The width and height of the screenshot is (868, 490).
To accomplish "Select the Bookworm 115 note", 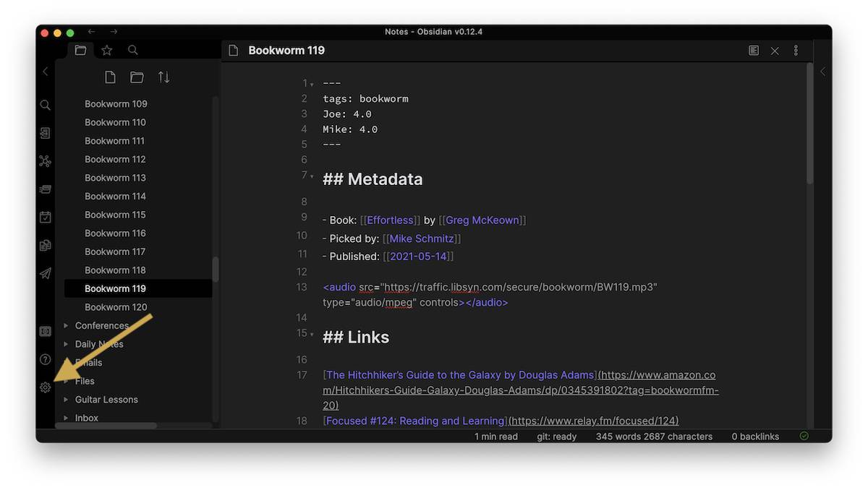I will 116,215.
